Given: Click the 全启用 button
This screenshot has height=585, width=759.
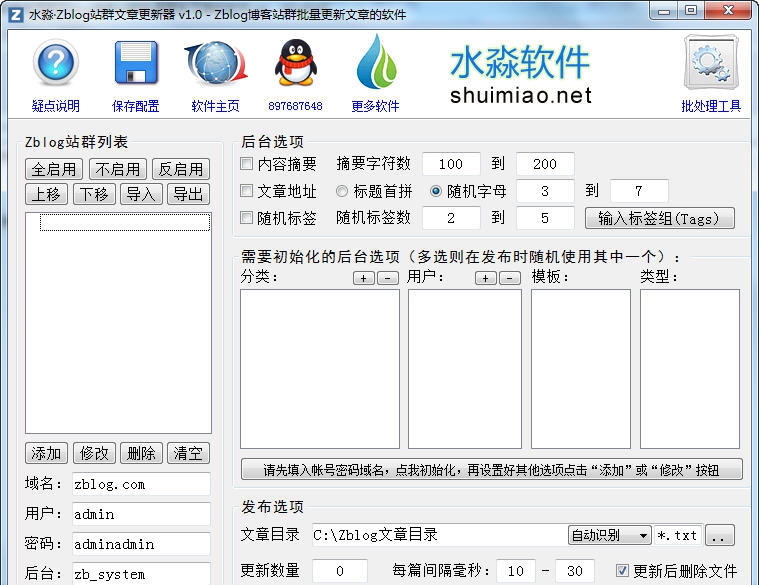Looking at the screenshot, I should [54, 169].
